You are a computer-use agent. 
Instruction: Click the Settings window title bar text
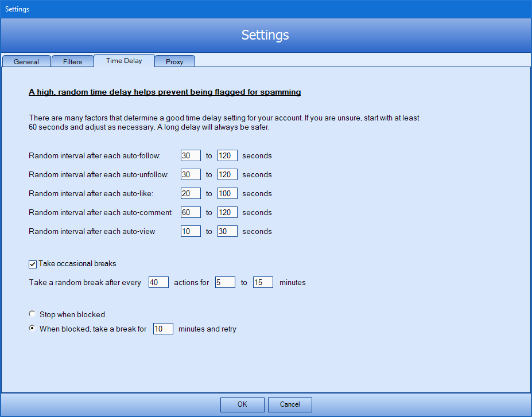pyautogui.click(x=17, y=9)
